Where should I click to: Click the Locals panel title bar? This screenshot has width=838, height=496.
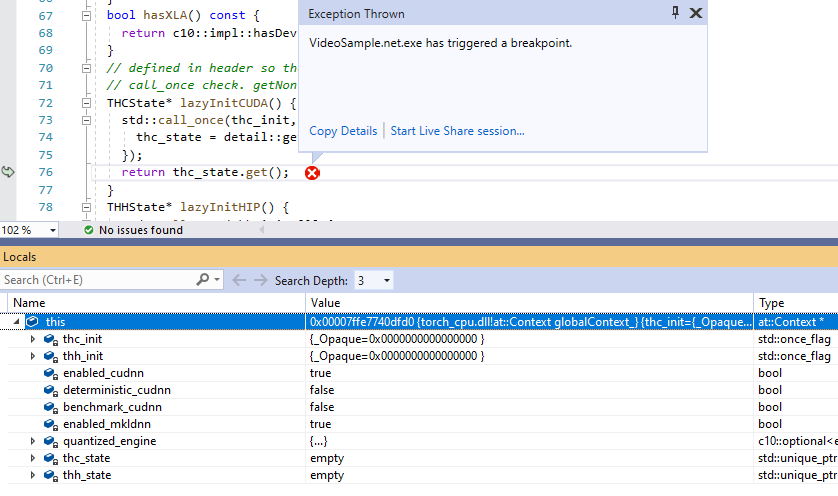pyautogui.click(x=419, y=257)
